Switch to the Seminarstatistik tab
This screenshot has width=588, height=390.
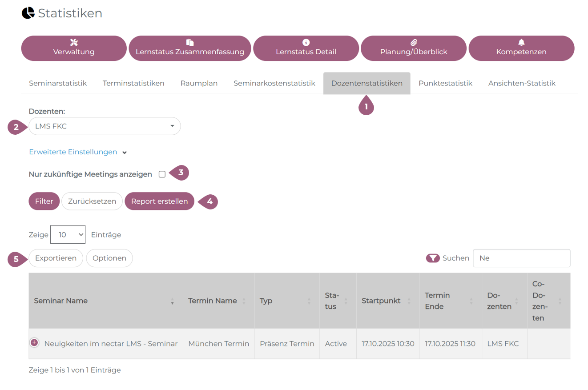(58, 83)
